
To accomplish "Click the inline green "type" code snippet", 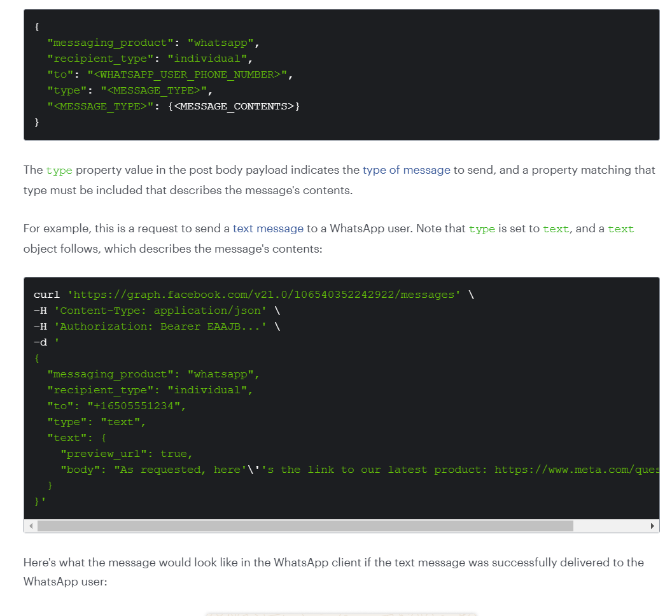I will [x=59, y=171].
